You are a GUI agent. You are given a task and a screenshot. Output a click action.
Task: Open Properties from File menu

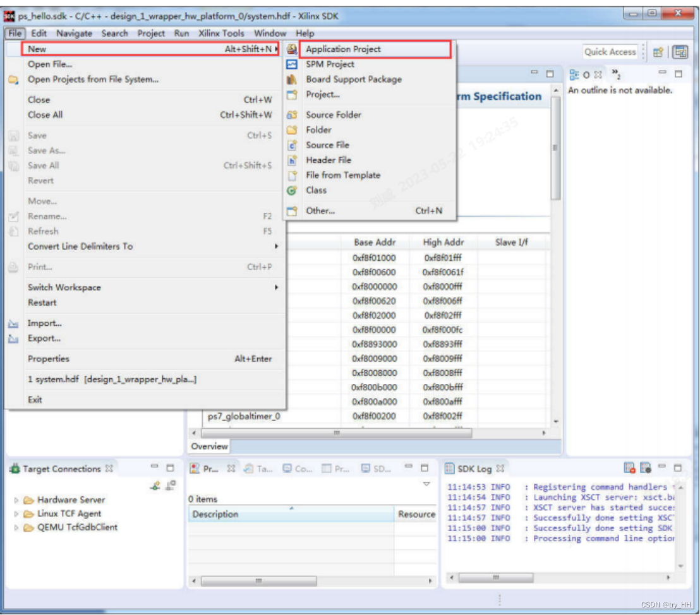point(49,359)
